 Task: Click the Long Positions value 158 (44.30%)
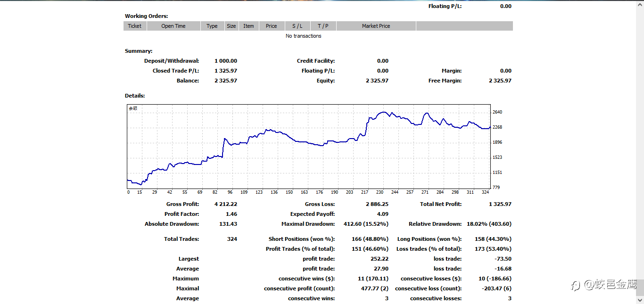[493, 239]
